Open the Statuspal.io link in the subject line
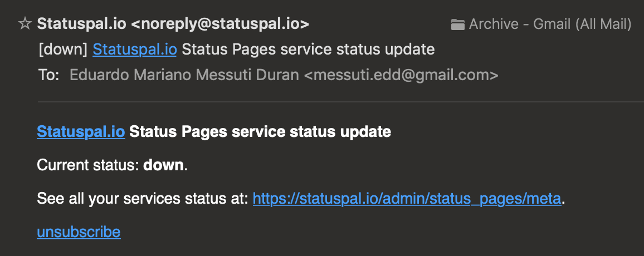This screenshot has width=644, height=256. click(135, 50)
